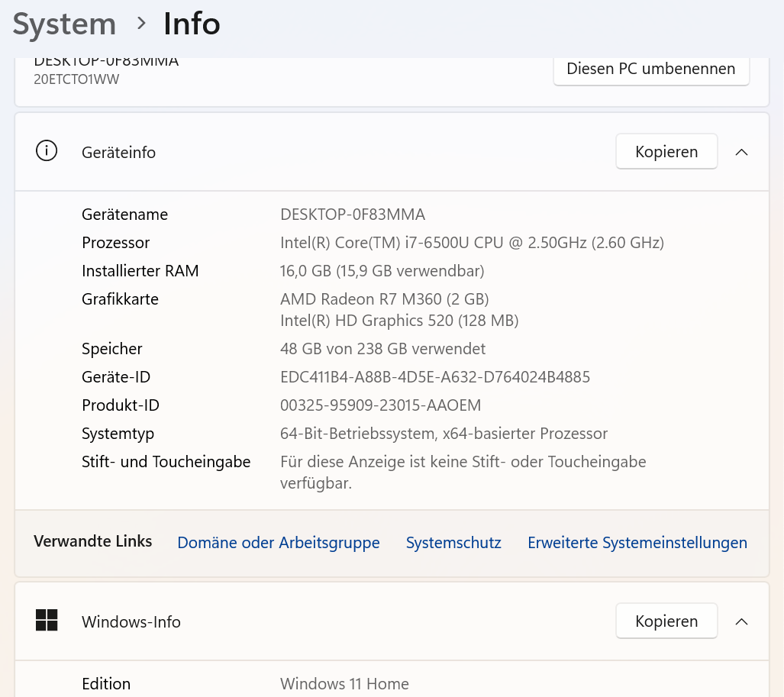This screenshot has height=697, width=784.
Task: Open Domäne oder Arbeitsgruppe link
Action: point(279,543)
